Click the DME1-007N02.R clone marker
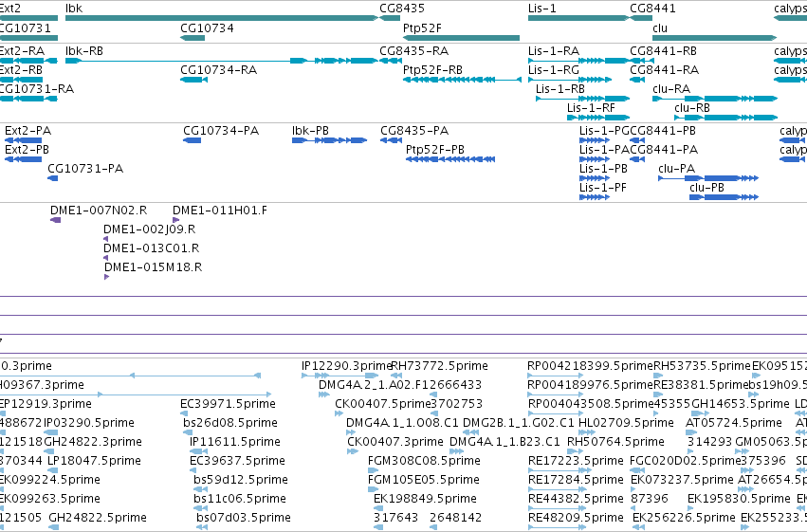The width and height of the screenshot is (807, 532). point(56,220)
